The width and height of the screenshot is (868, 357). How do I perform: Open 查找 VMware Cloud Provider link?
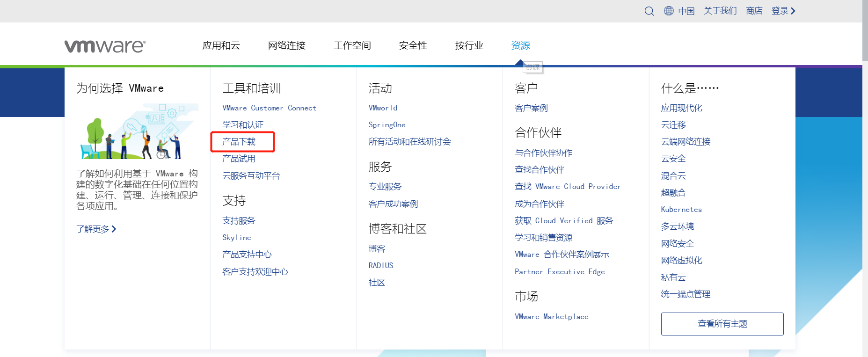click(568, 187)
